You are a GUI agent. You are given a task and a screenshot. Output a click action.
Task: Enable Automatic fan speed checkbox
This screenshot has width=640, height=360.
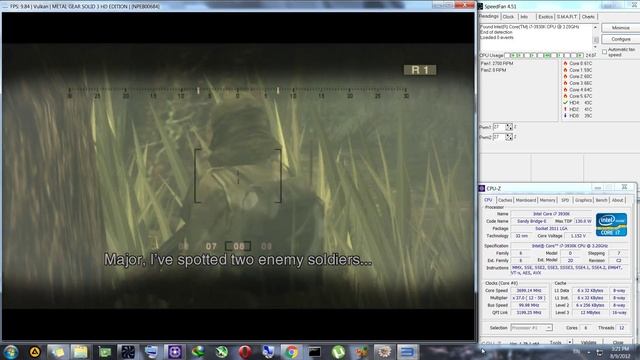604,52
